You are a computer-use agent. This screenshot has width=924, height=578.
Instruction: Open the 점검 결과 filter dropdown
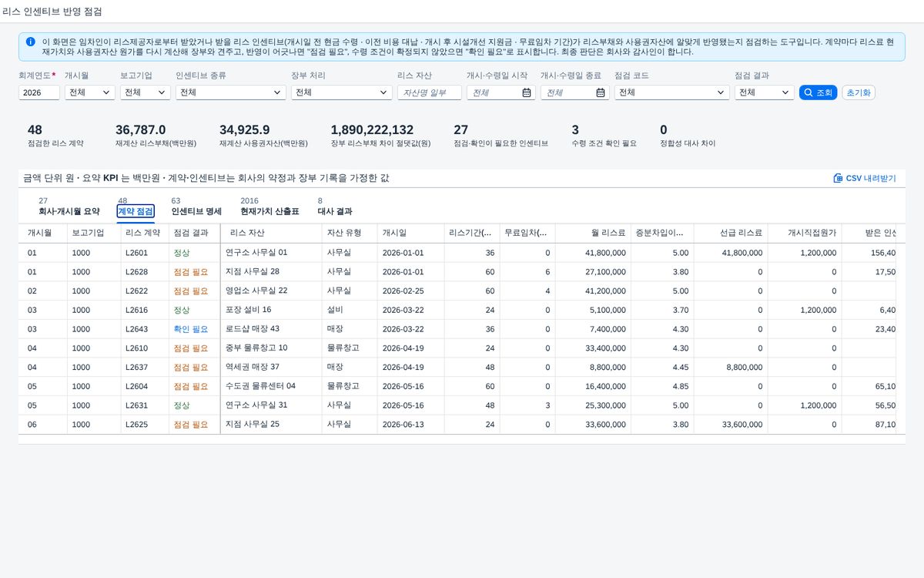(x=764, y=92)
